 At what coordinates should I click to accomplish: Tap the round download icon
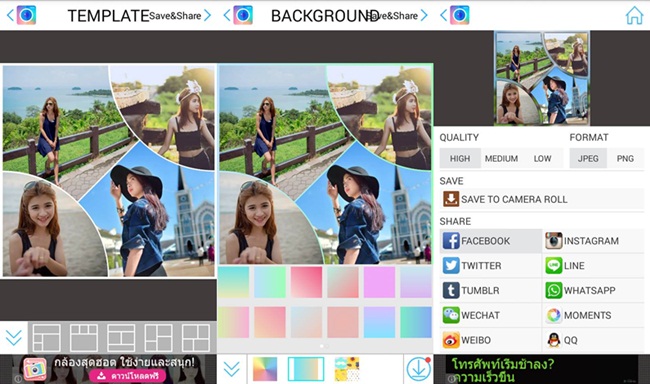pyautogui.click(x=418, y=369)
